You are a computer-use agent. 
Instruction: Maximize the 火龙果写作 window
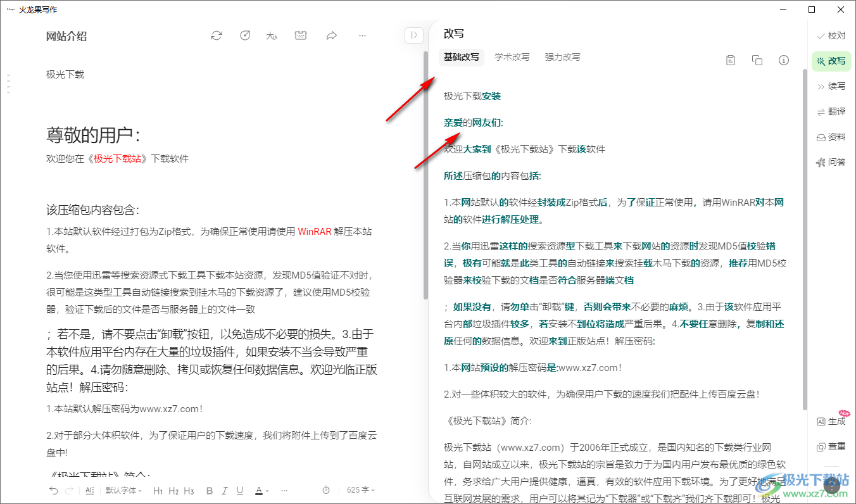[812, 9]
